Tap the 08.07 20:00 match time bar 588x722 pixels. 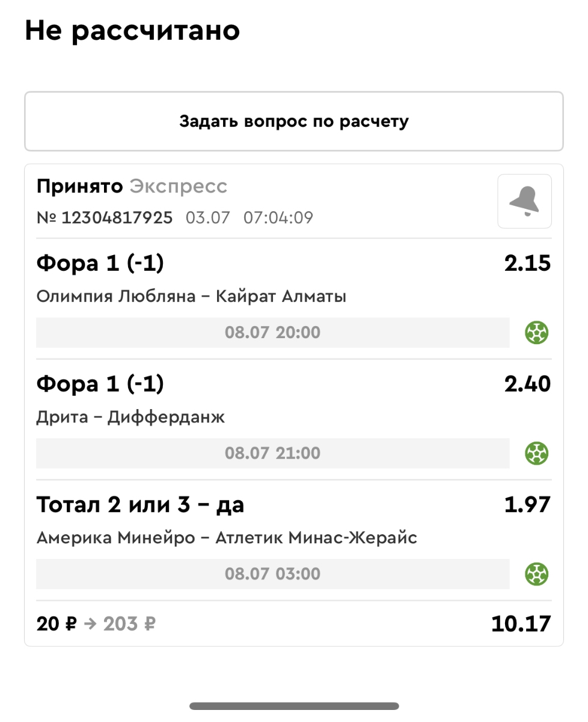point(272,332)
